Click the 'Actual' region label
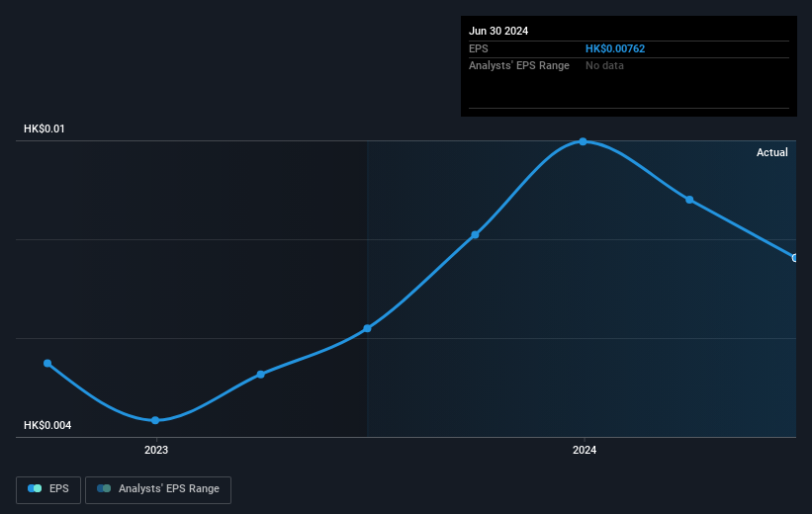This screenshot has width=812, height=514. 772,152
